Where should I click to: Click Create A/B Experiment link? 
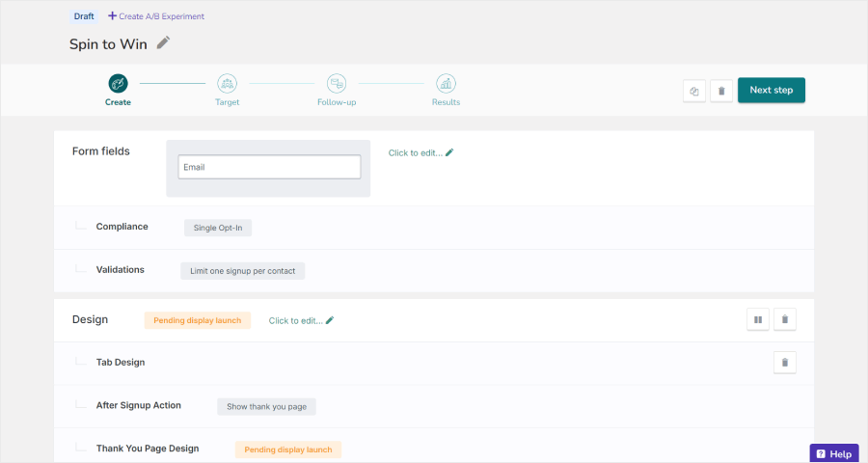click(156, 16)
